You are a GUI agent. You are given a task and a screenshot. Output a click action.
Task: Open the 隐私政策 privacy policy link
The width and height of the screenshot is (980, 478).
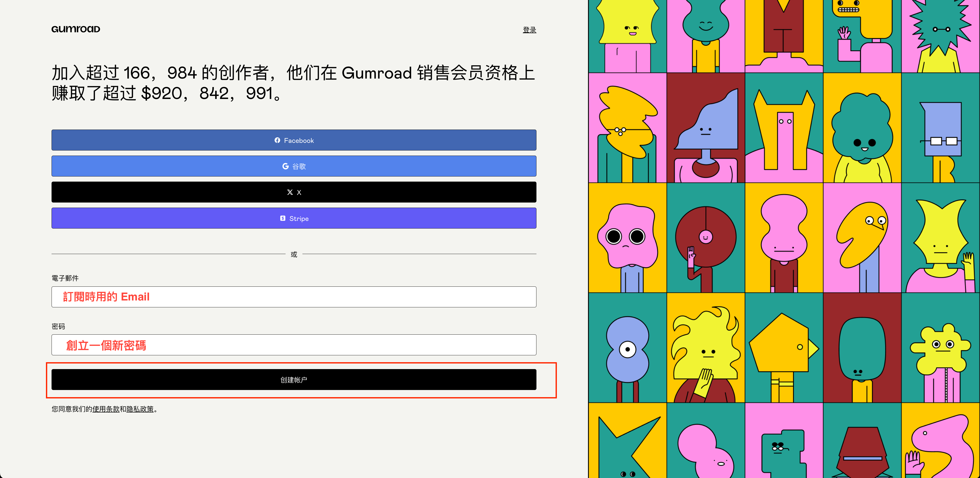(x=140, y=409)
